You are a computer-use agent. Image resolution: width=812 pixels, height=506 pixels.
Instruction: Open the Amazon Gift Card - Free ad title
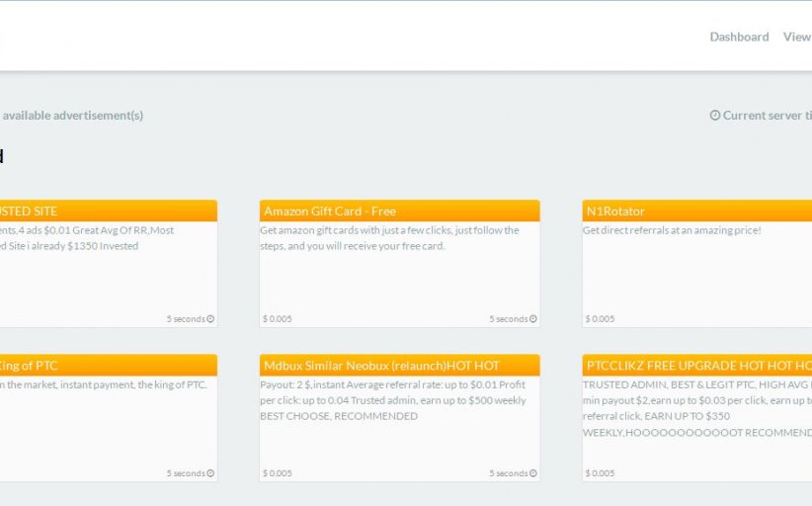[330, 211]
